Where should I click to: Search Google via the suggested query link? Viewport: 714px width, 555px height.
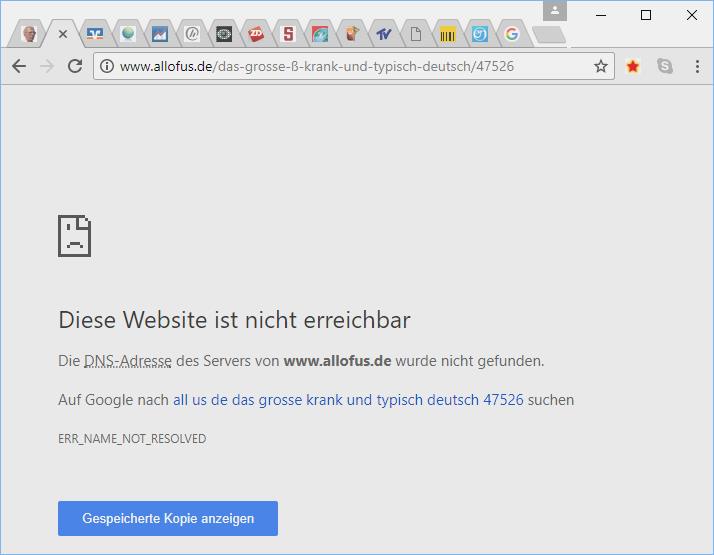pyautogui.click(x=348, y=400)
